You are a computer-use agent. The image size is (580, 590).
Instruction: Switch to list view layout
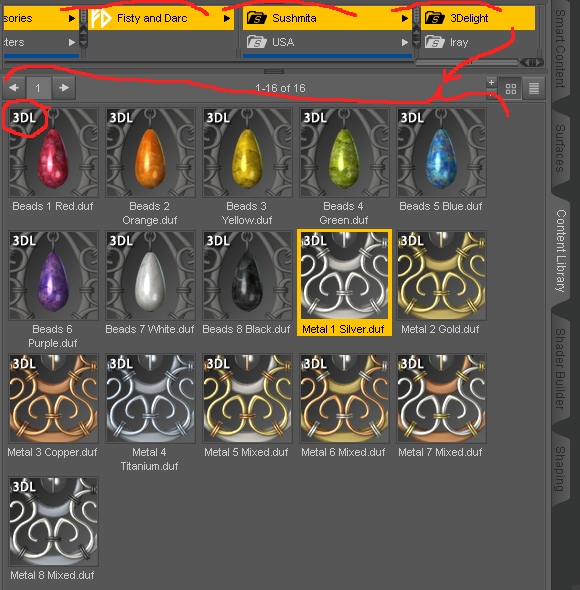533,89
